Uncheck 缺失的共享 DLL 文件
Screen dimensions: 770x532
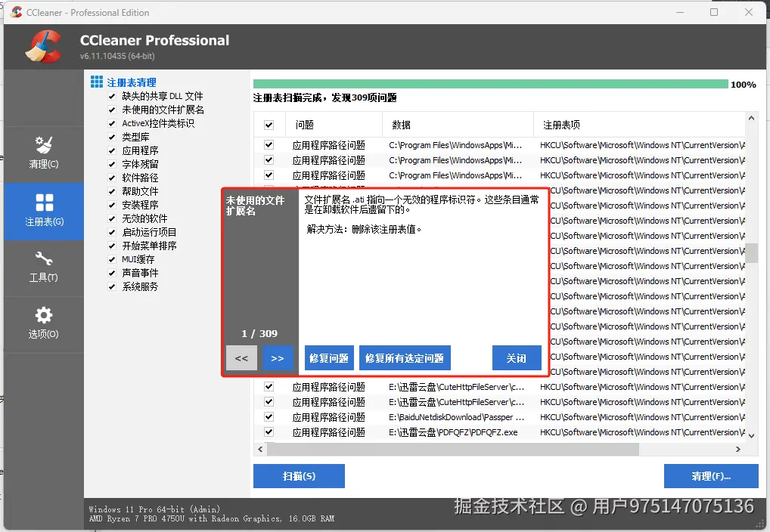tap(112, 96)
